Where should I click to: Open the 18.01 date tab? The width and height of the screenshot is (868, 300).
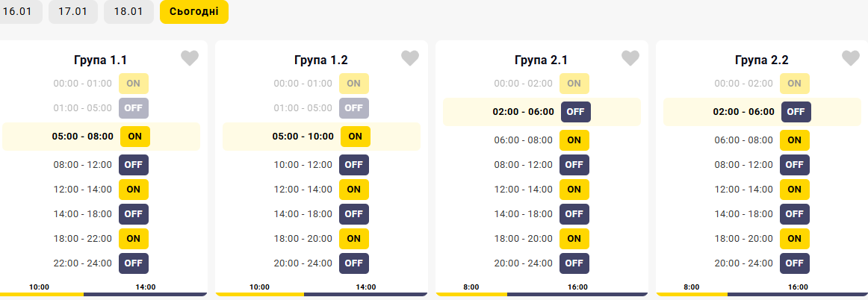(x=128, y=12)
